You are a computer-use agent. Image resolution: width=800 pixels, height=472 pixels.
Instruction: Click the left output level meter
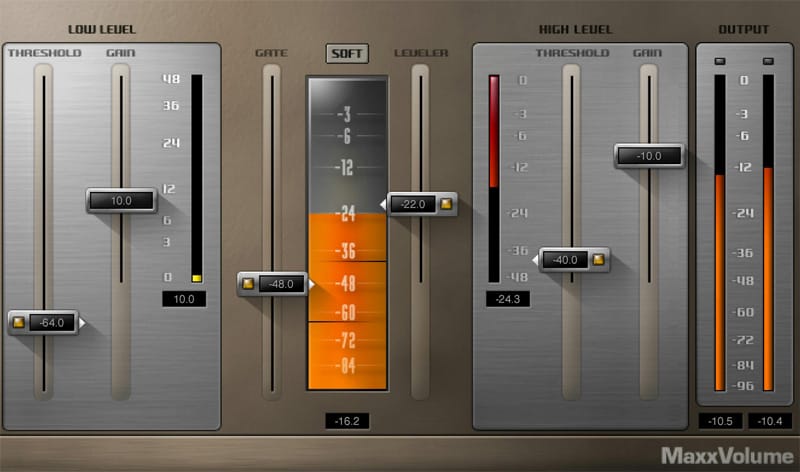pyautogui.click(x=720, y=233)
